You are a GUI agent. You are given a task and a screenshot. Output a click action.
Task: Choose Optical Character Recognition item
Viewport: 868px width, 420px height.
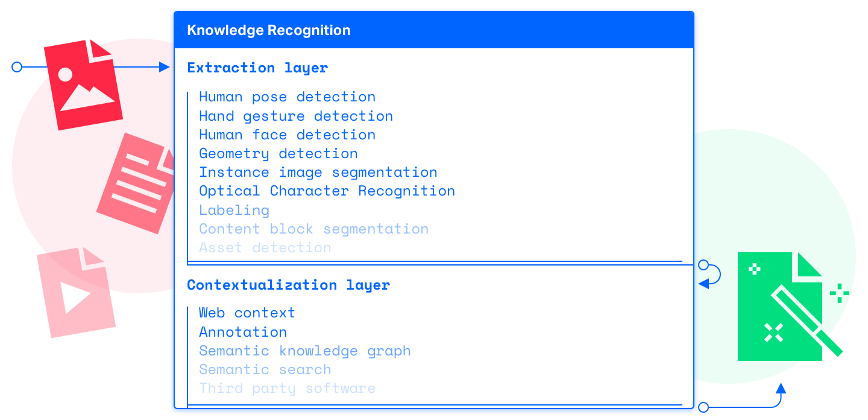coord(327,191)
